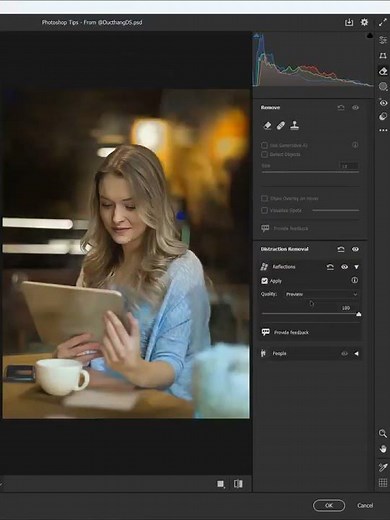Click the Distraction Removal heading
Image resolution: width=390 pixels, height=520 pixels.
(x=284, y=249)
